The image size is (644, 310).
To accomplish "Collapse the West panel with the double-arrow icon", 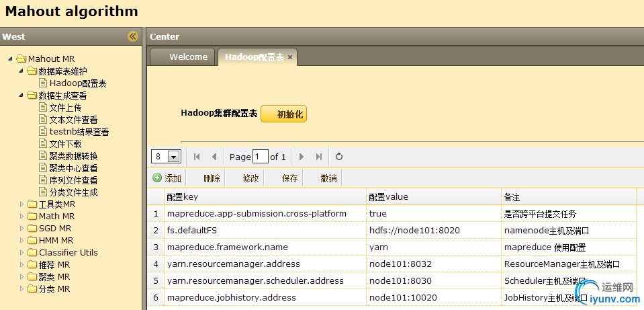I will click(133, 36).
